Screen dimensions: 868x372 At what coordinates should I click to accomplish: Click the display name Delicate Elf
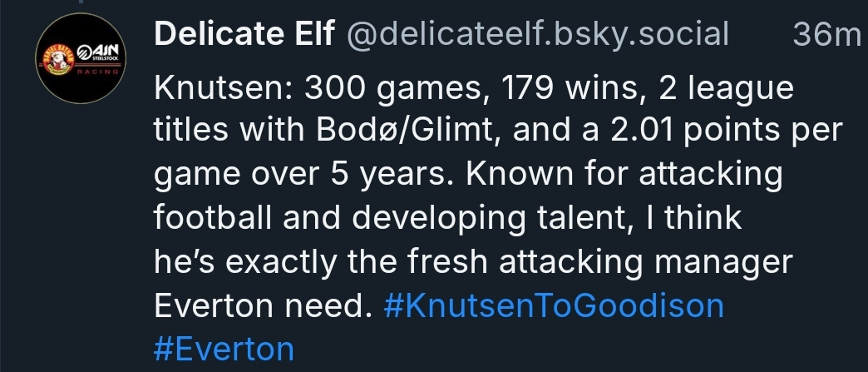[245, 35]
